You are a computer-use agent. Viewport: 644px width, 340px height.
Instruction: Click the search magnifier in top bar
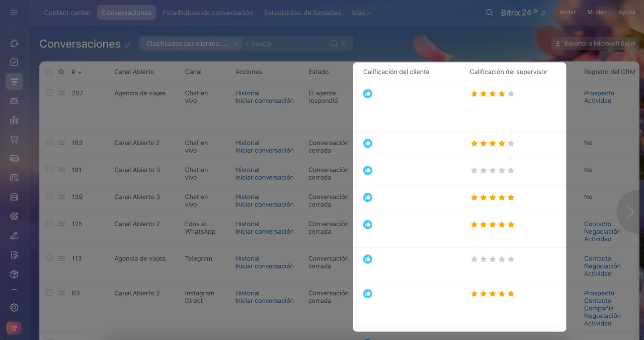coord(489,13)
